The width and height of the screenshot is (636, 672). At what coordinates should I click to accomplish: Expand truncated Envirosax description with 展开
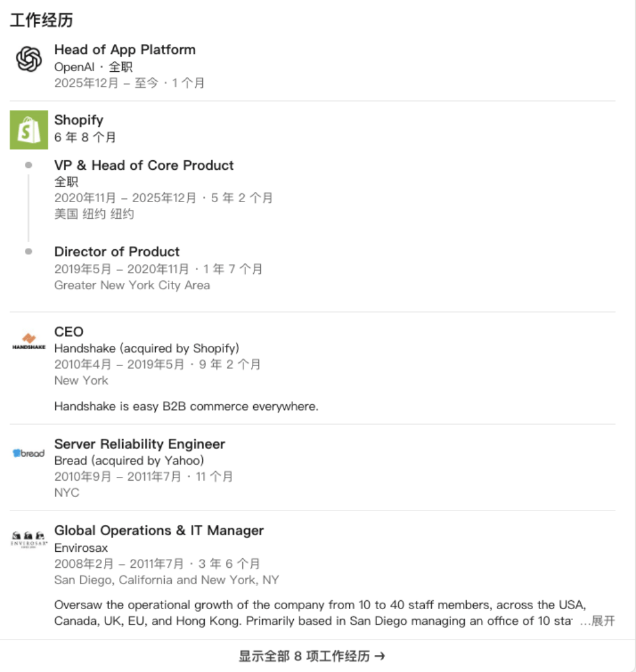(603, 621)
